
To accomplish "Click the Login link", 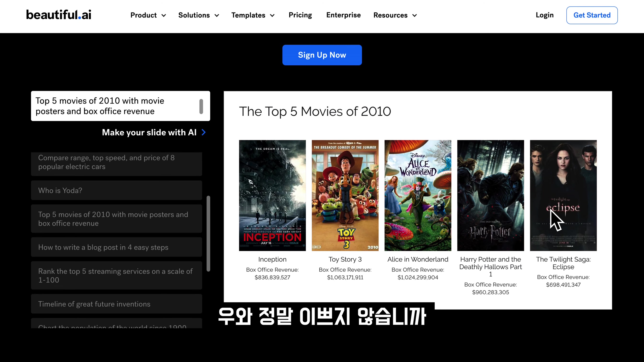I will (x=545, y=15).
